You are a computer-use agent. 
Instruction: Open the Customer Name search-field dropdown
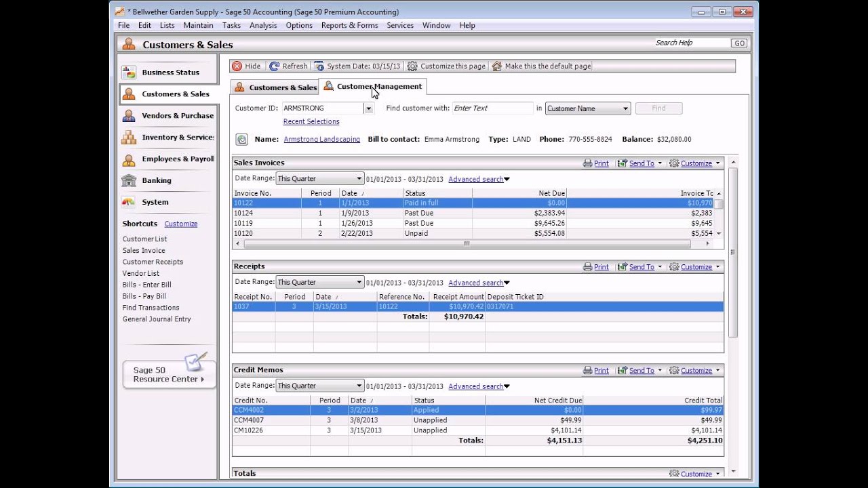point(625,108)
